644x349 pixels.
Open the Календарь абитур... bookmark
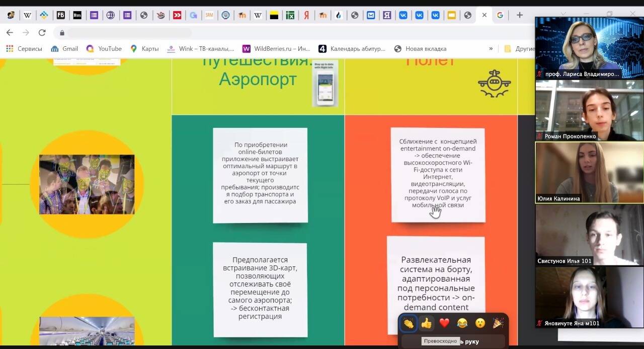click(352, 49)
